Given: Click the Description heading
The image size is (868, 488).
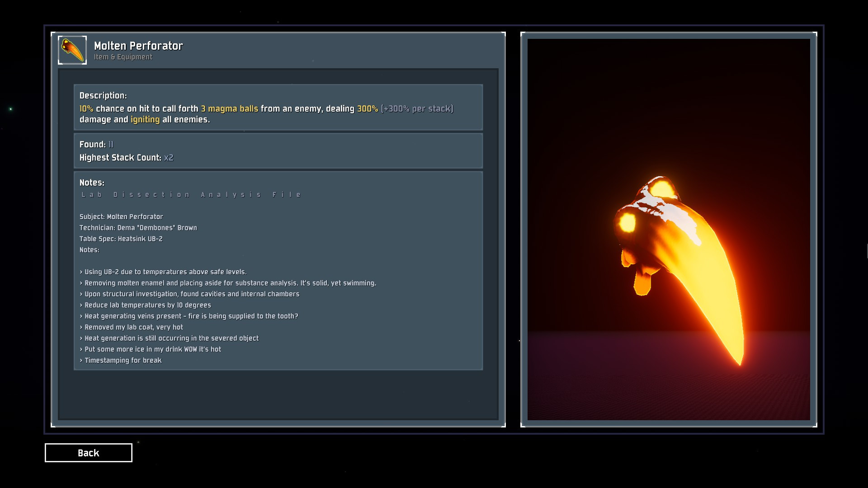Looking at the screenshot, I should (103, 95).
